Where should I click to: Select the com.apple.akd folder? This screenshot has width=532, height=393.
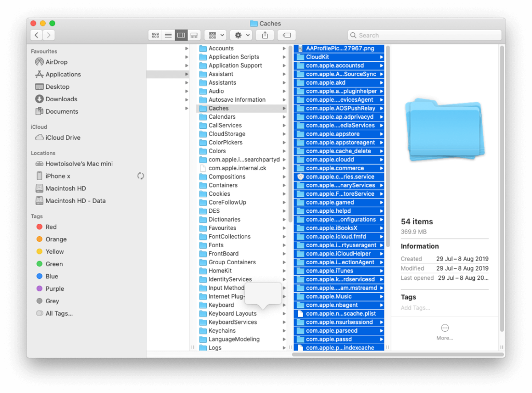(339, 83)
